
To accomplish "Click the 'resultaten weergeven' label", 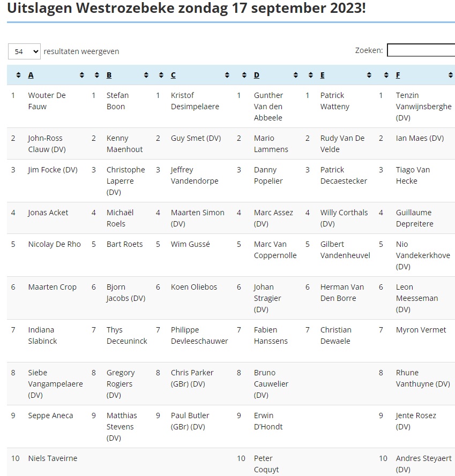I will click(x=81, y=51).
